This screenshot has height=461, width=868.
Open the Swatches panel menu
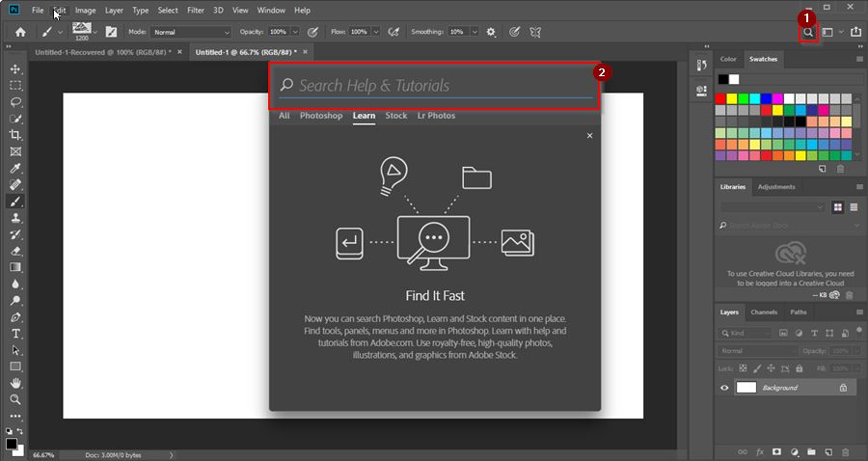pyautogui.click(x=859, y=59)
